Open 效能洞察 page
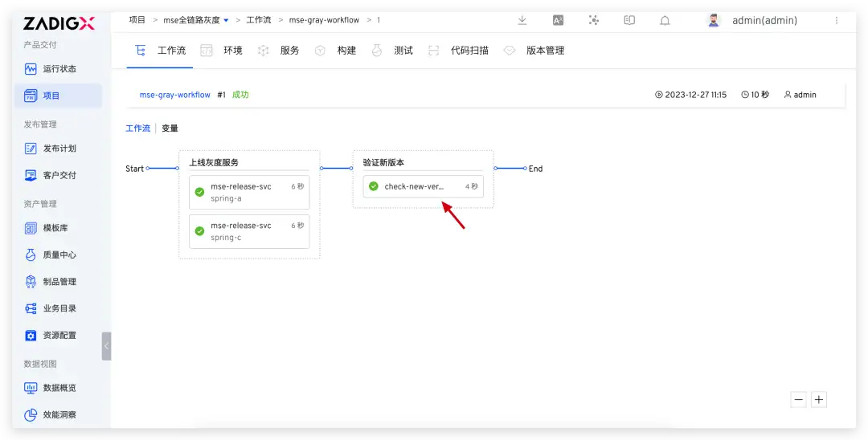 pyautogui.click(x=59, y=414)
